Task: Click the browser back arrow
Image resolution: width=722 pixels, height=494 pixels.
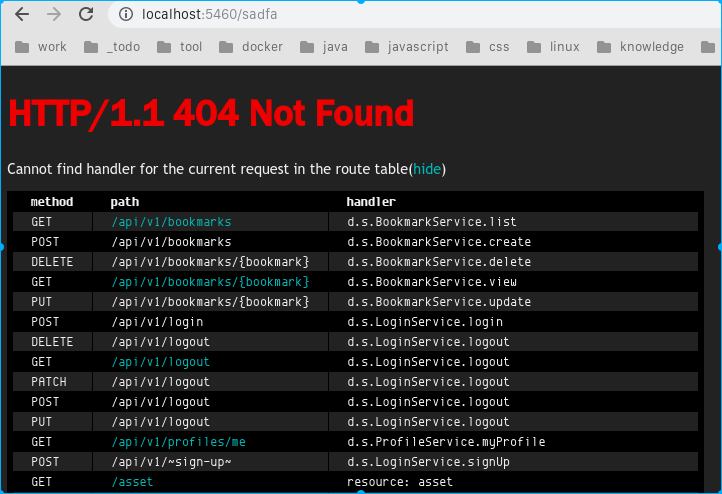Action: point(22,14)
